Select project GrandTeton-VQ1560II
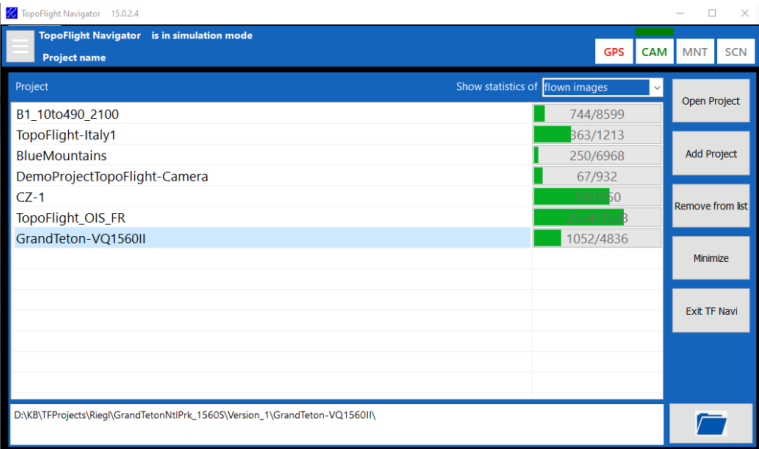Screen dimensions: 759x449 pyautogui.click(x=272, y=239)
